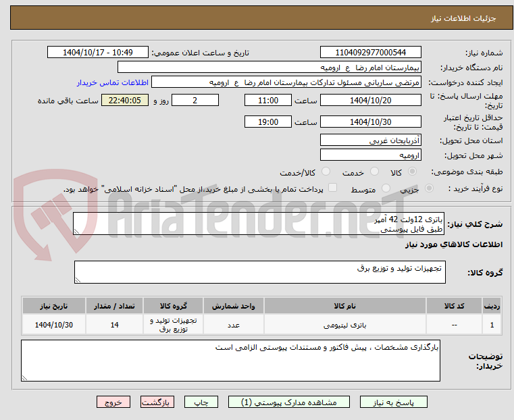Open the اطلاعات تماس خریدار link
This screenshot has width=514, height=420.
(x=113, y=82)
